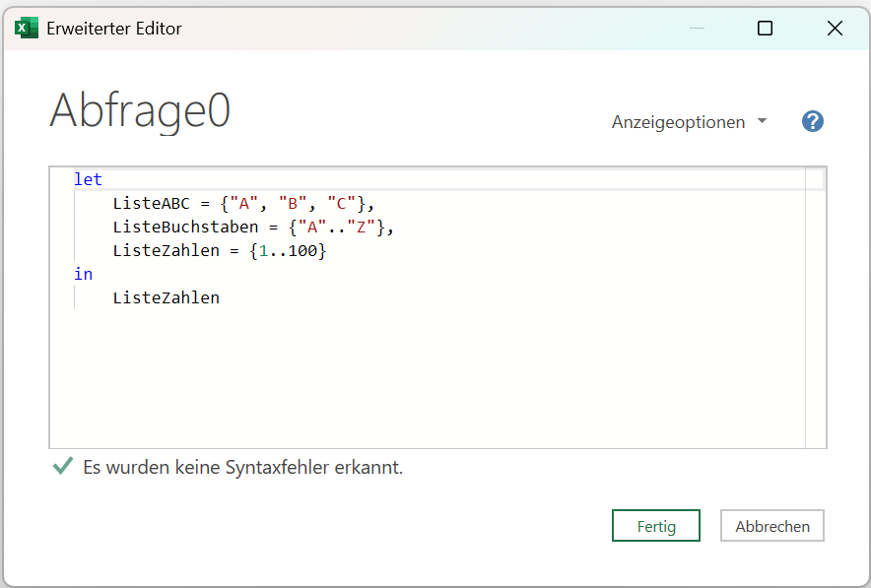Click the 'in' keyword in the code

click(x=84, y=274)
